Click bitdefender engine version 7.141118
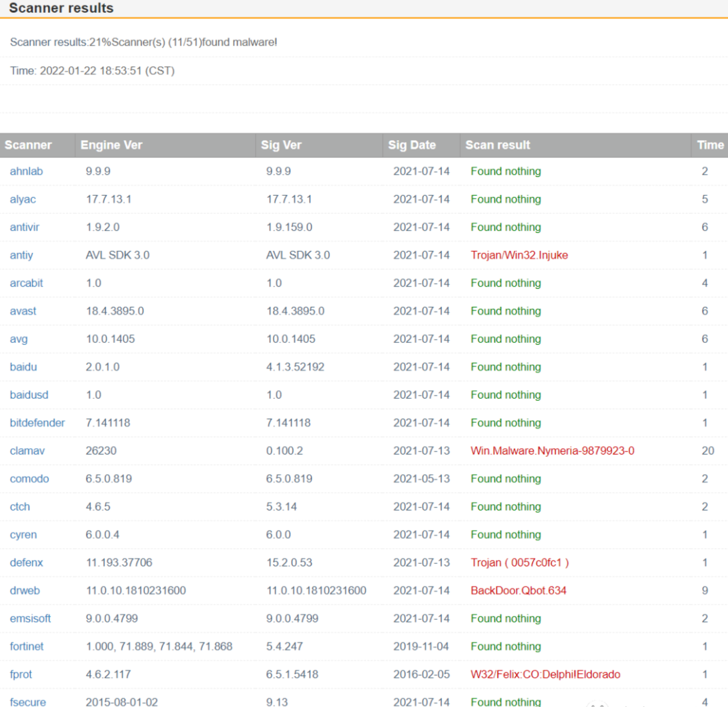Image resolution: width=728 pixels, height=707 pixels. click(108, 423)
